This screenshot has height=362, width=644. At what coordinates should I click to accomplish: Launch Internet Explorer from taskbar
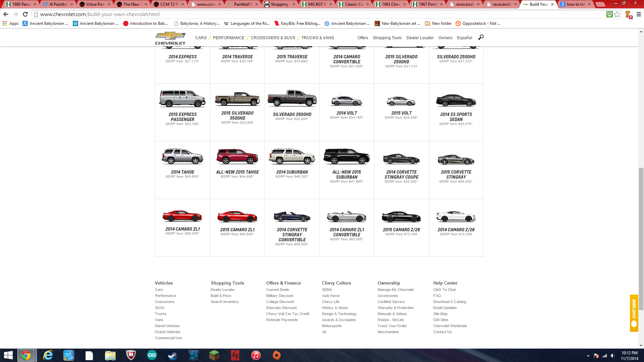click(x=48, y=355)
